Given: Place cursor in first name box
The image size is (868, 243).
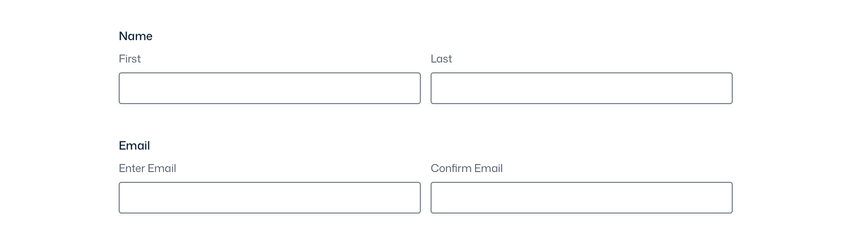Looking at the screenshot, I should tap(269, 88).
